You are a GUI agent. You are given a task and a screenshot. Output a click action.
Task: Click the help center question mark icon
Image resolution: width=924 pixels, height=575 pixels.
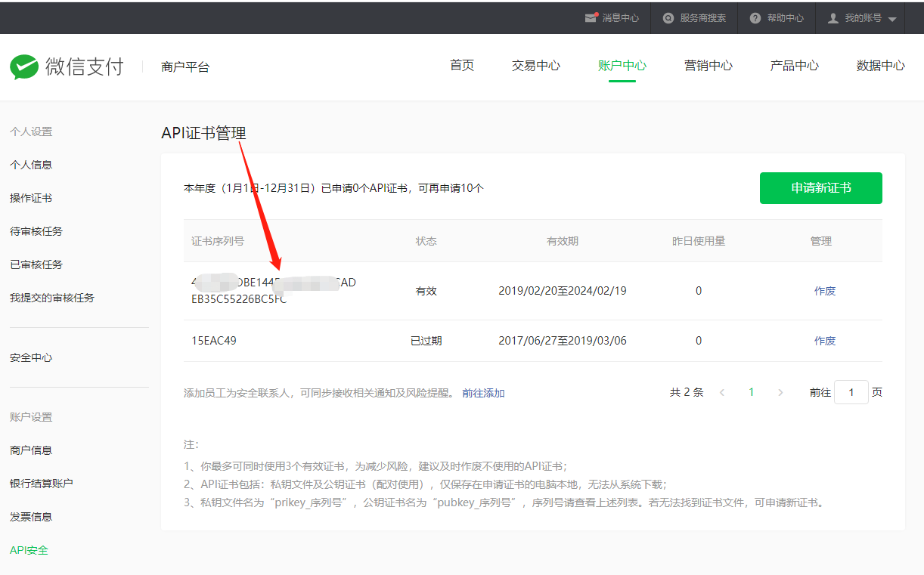(755, 18)
